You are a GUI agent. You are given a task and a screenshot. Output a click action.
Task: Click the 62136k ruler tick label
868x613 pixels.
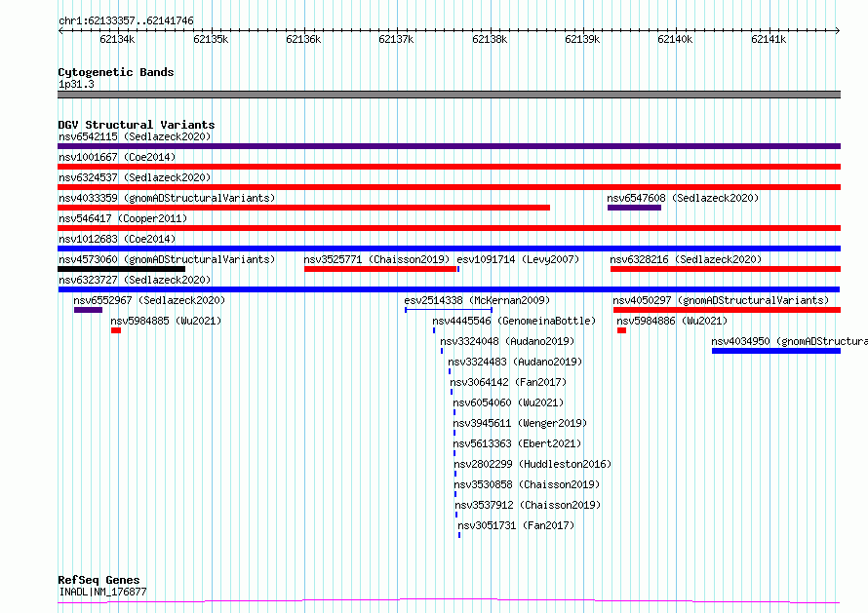pos(303,39)
